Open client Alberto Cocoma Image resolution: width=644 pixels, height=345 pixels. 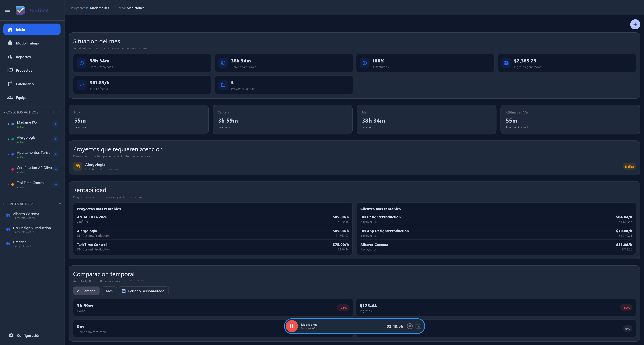point(32,216)
